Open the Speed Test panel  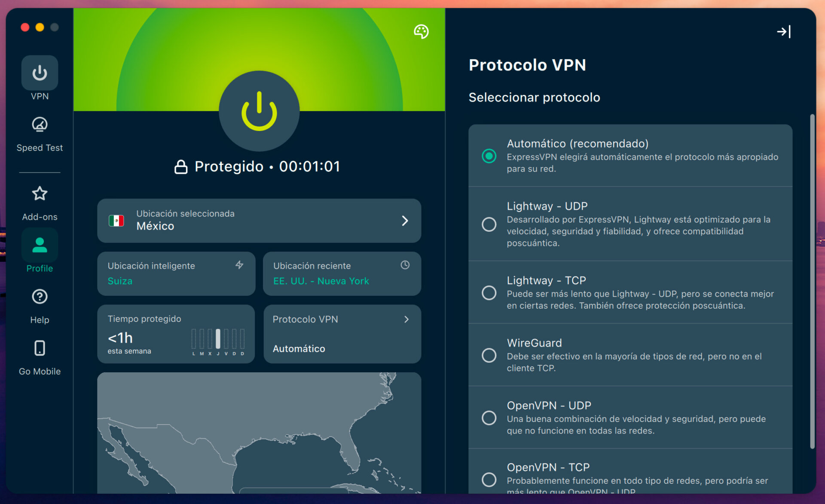click(40, 133)
